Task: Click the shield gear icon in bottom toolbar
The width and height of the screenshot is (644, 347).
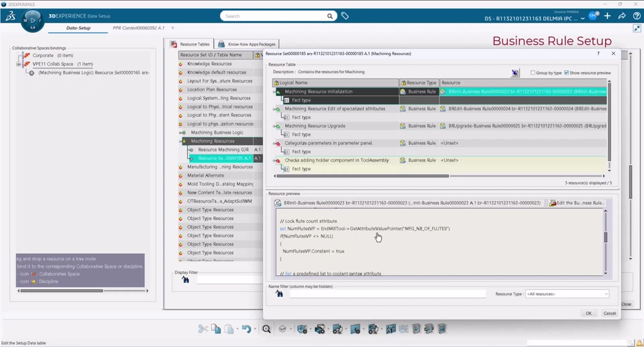Action: click(x=303, y=329)
